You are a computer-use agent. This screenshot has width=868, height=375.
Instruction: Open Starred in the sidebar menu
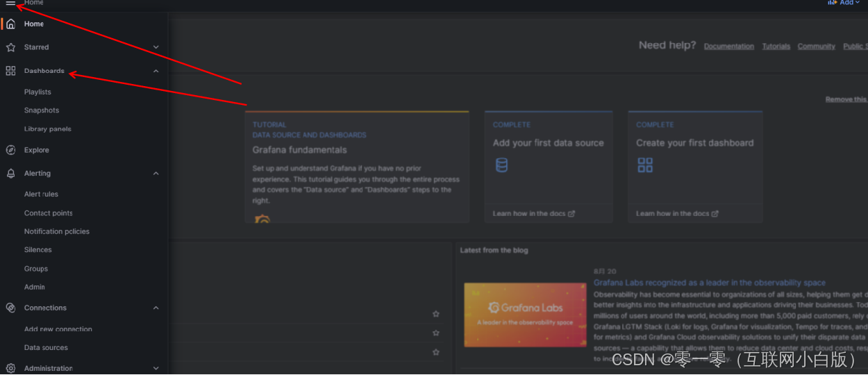click(x=36, y=47)
